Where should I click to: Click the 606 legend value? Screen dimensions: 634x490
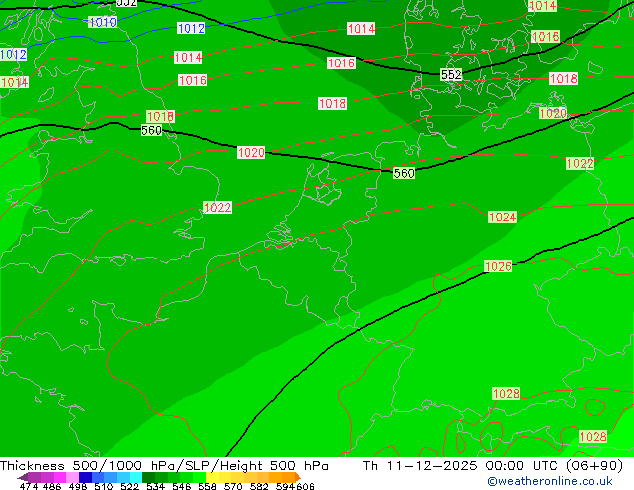coord(305,486)
